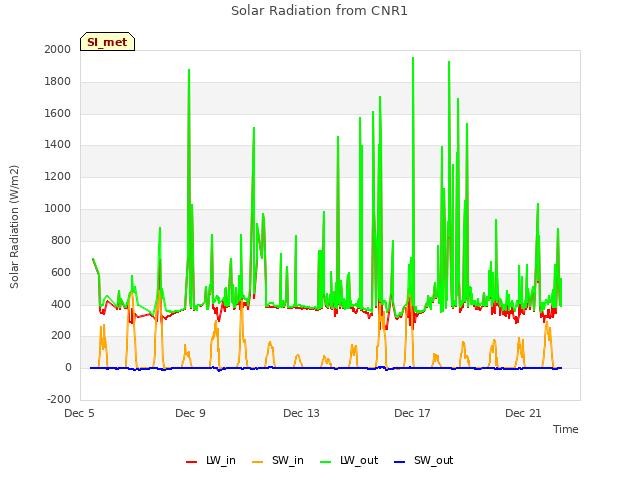Click the tallest green LW_out peak near Dec 17

(x=413, y=58)
